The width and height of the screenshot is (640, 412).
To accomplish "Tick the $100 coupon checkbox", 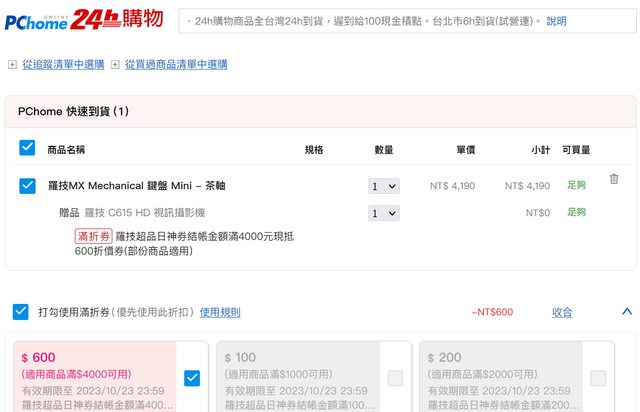I will click(x=395, y=378).
